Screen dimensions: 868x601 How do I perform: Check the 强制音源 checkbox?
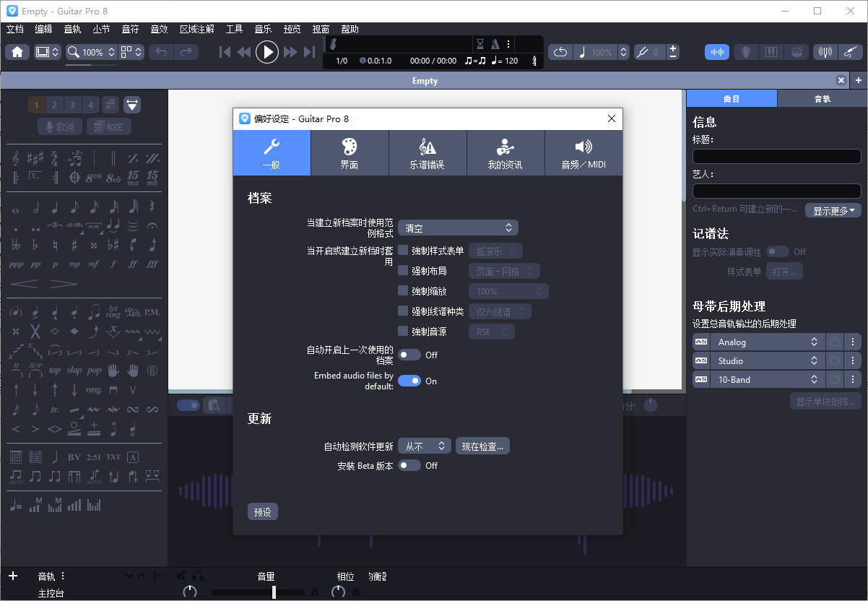coord(403,332)
